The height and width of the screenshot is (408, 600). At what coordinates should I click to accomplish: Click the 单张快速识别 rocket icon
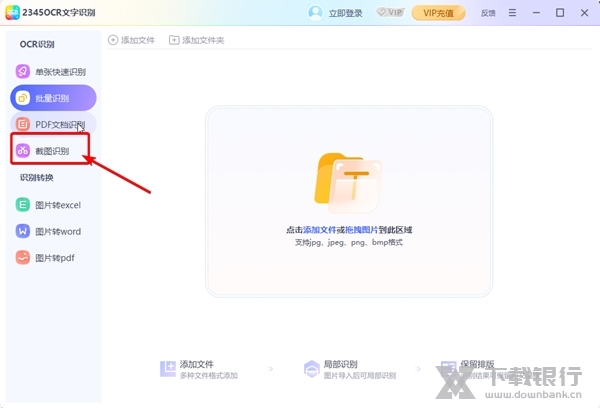click(23, 72)
